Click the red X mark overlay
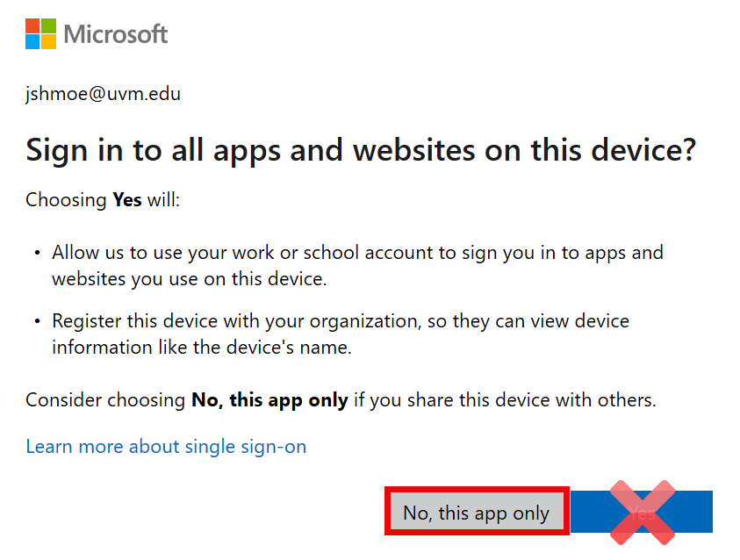The width and height of the screenshot is (740, 560). point(642,512)
